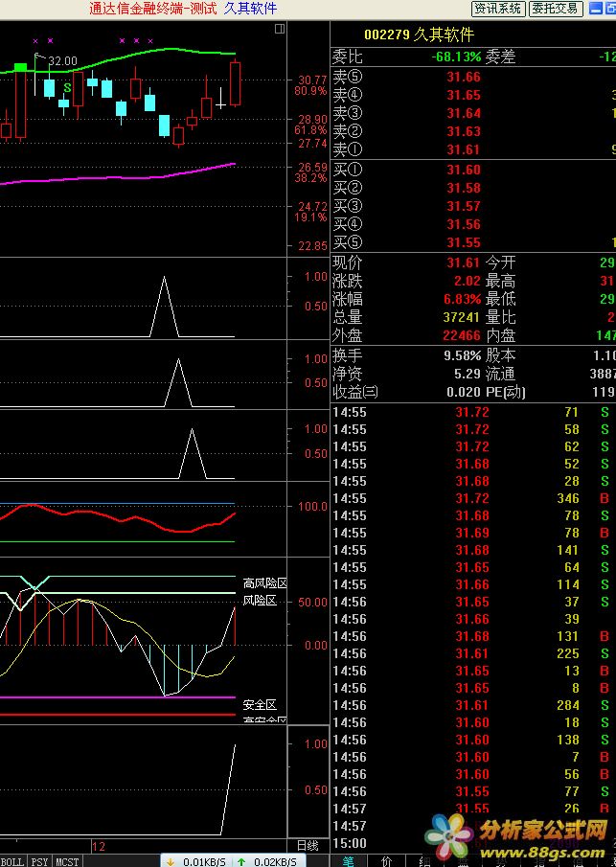Image resolution: width=616 pixels, height=867 pixels.
Task: Click the 30.77 price axis label
Action: pos(312,80)
